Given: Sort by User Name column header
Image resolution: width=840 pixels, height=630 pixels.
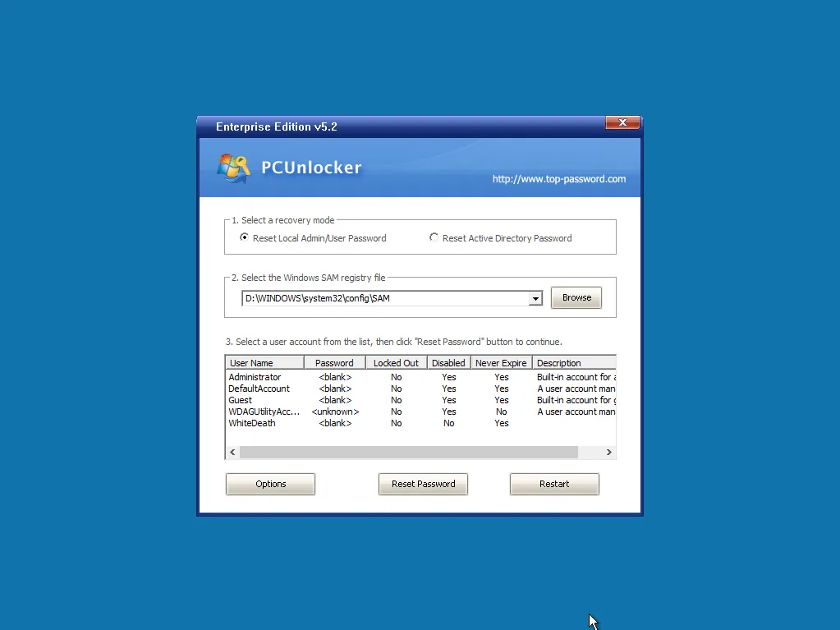Looking at the screenshot, I should click(264, 363).
